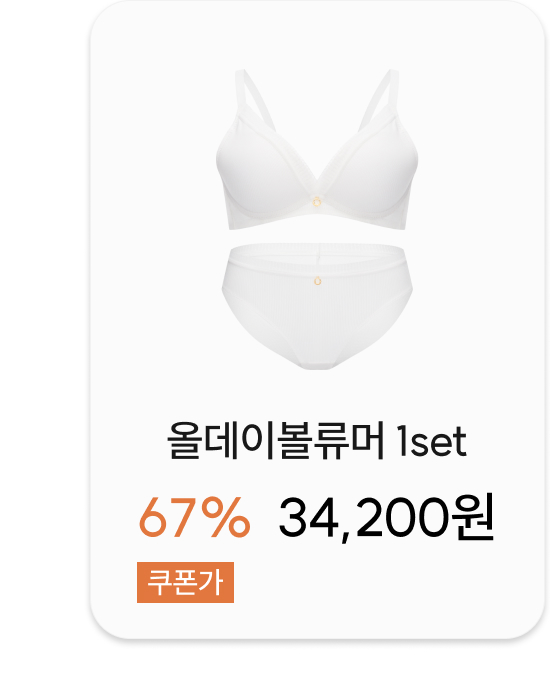The image size is (550, 691).
Task: Click the bra's bottom band edge
Action: [317, 222]
